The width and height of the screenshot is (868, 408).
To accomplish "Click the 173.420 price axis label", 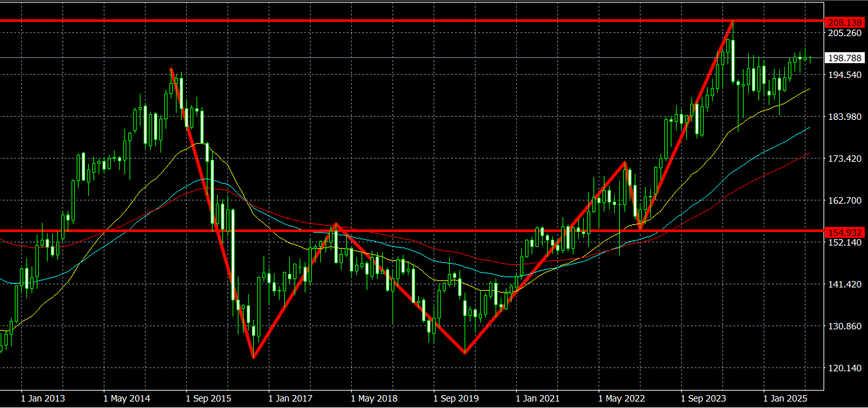I will [844, 159].
